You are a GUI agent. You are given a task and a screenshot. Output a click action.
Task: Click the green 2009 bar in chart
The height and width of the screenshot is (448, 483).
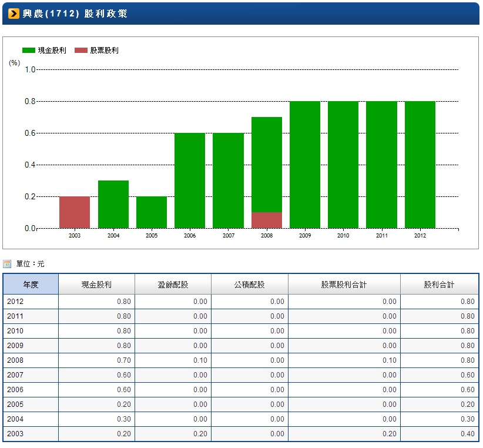click(x=305, y=165)
